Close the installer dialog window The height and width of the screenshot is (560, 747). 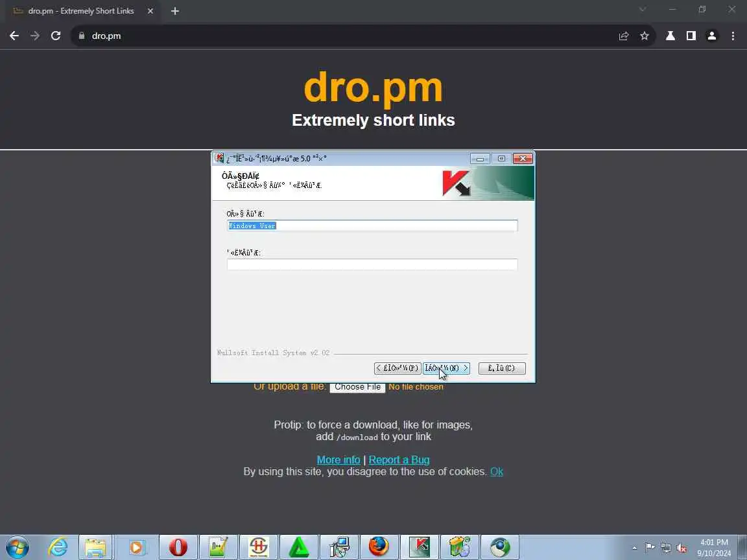click(523, 159)
